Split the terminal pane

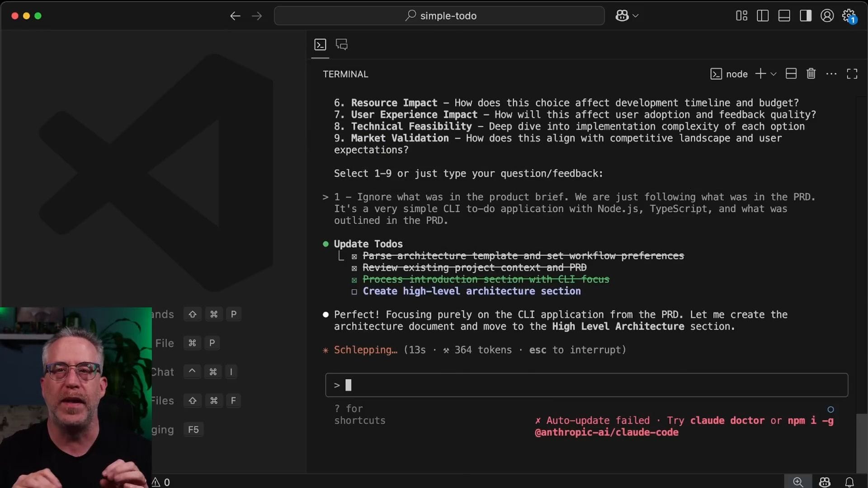(x=791, y=74)
